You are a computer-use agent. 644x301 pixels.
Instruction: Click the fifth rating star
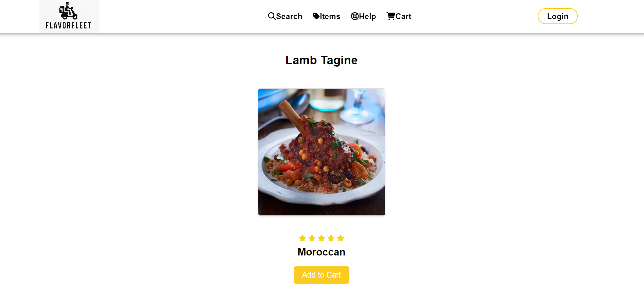tap(341, 238)
